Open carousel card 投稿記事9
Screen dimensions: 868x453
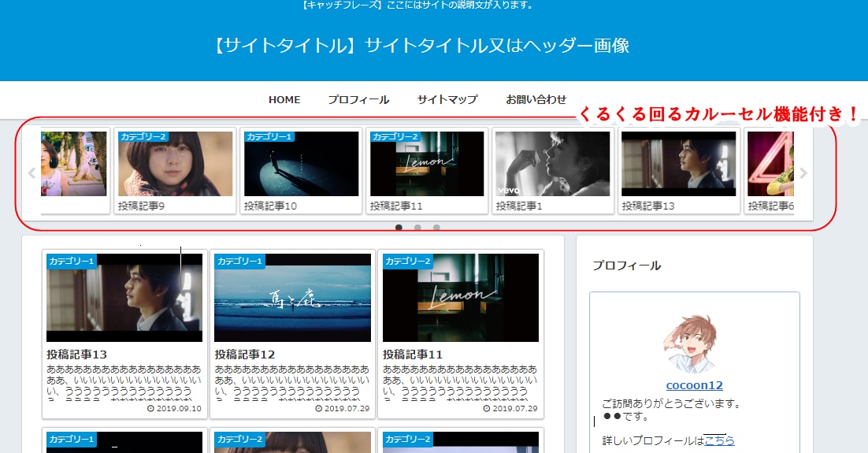(x=175, y=171)
